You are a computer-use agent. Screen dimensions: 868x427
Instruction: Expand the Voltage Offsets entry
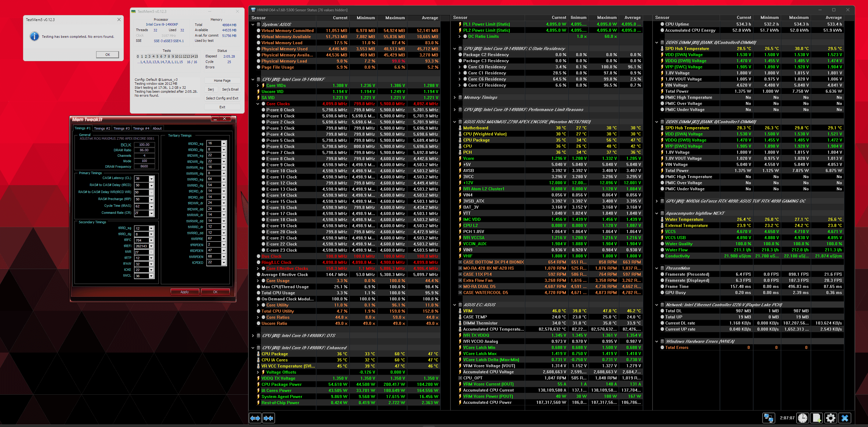pos(258,372)
